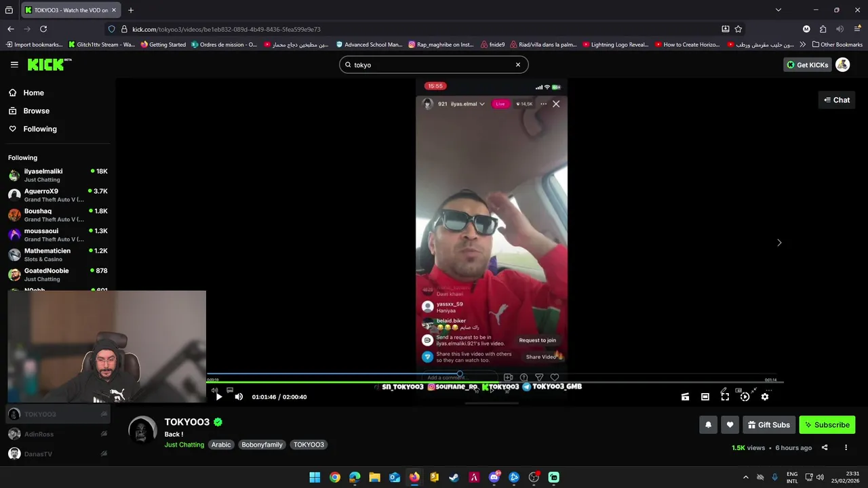Screen dimensions: 868x488
Task: Open the hamburger sidebar menu
Action: pyautogui.click(x=14, y=64)
